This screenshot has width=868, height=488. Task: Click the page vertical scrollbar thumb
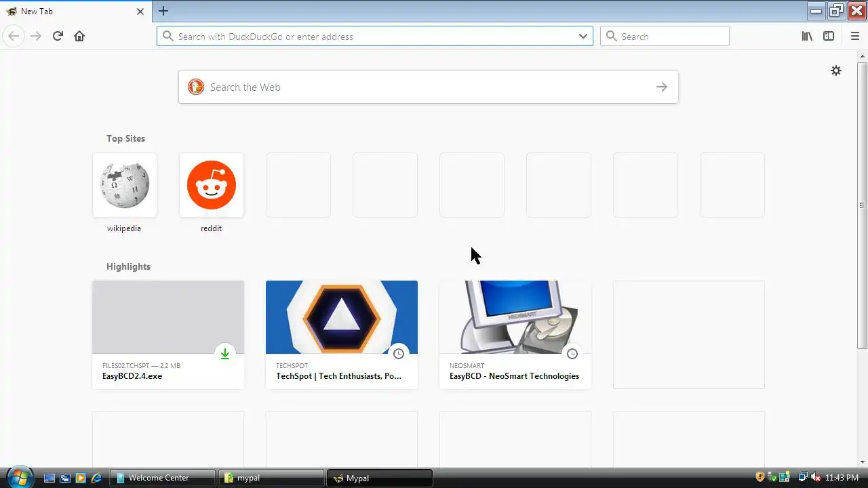click(x=862, y=205)
